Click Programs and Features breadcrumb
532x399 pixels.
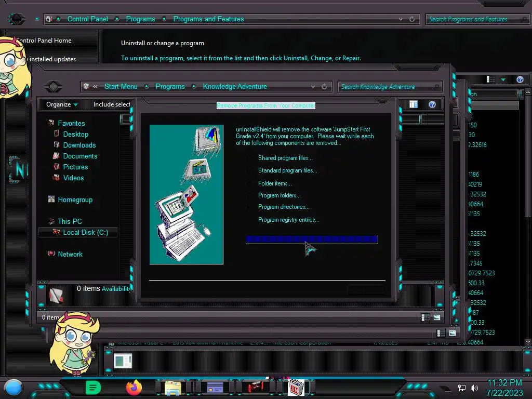(208, 19)
